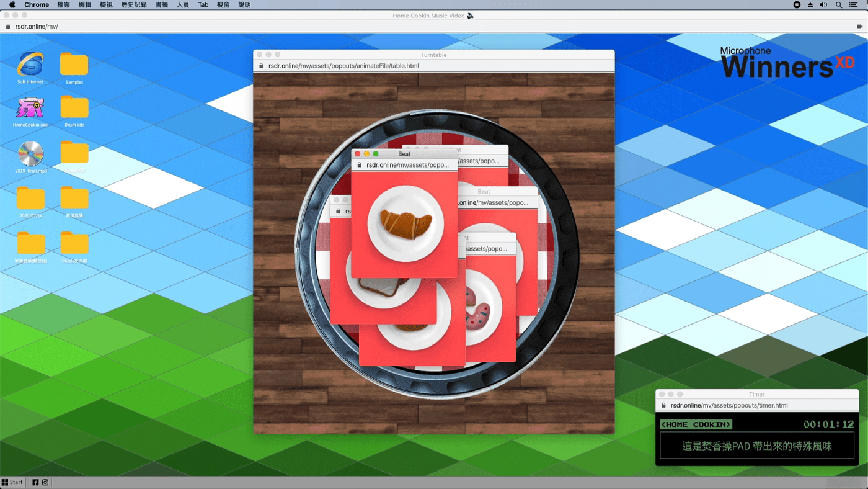Close the front Beat window with red button

click(x=357, y=154)
